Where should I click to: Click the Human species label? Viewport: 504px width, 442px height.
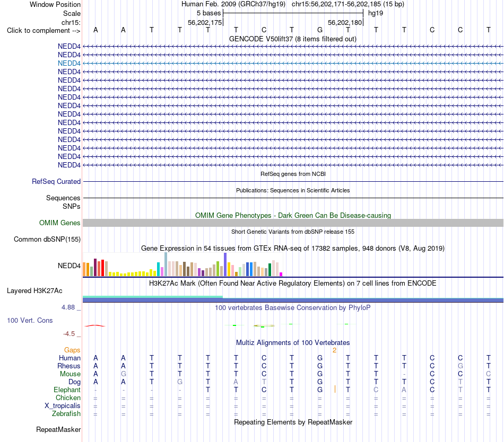coord(69,358)
